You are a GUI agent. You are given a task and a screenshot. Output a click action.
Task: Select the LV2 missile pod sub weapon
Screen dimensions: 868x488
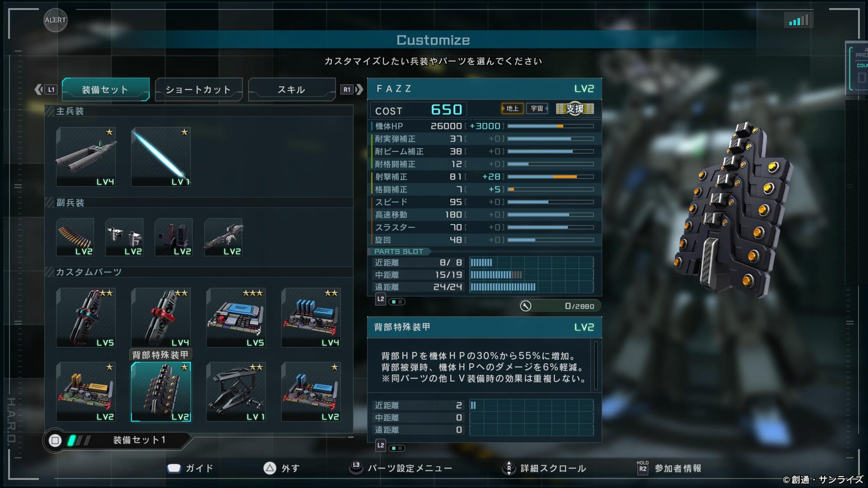[174, 237]
